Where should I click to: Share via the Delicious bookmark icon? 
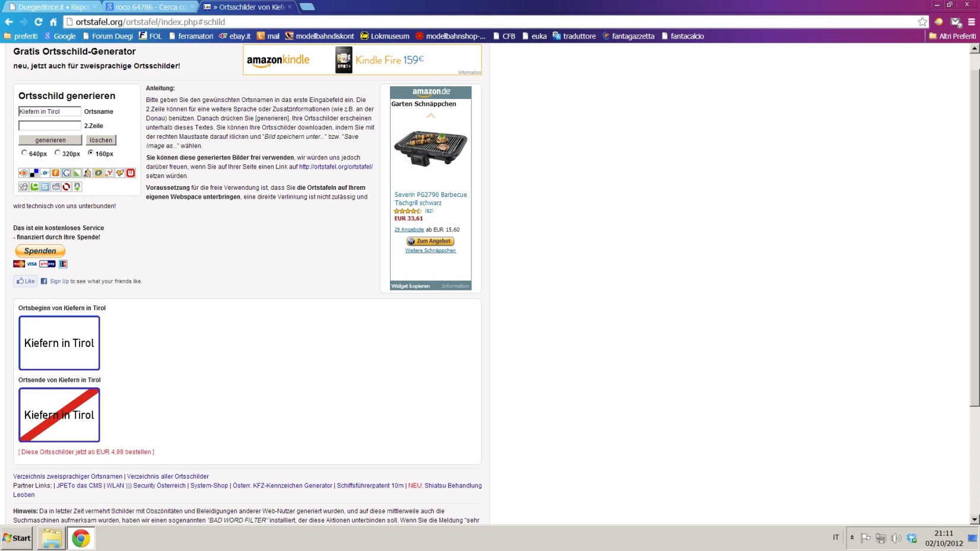pos(34,173)
